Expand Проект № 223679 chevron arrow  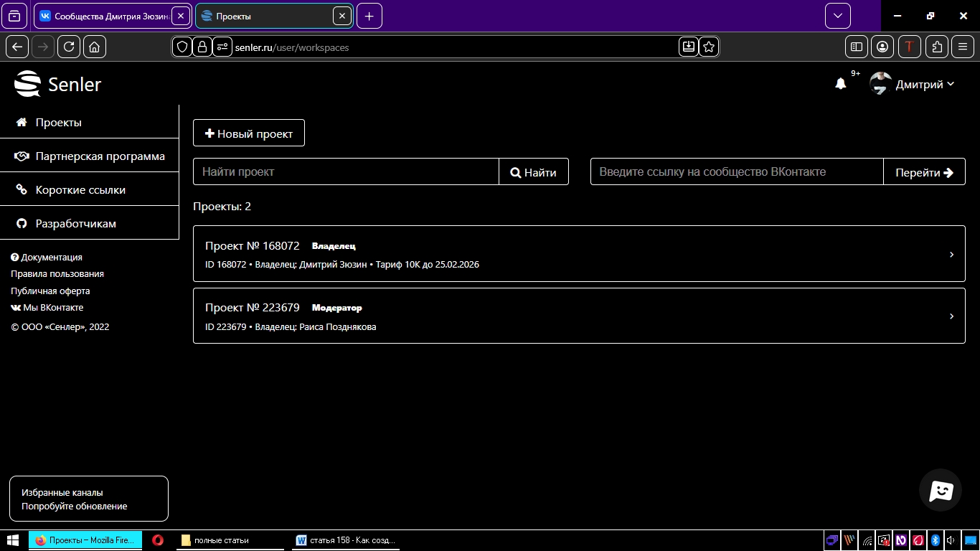point(951,316)
